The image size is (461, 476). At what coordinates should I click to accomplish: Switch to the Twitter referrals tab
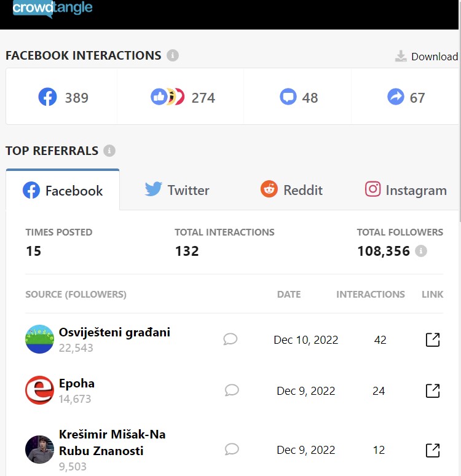coord(177,190)
